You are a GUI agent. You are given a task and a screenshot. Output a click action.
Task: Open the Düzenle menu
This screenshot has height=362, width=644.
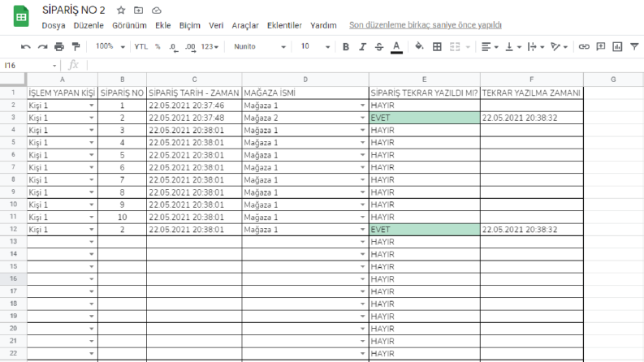89,25
